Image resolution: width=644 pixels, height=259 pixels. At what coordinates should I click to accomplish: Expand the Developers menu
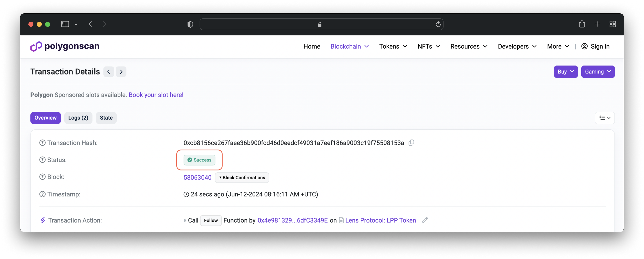[x=517, y=46]
